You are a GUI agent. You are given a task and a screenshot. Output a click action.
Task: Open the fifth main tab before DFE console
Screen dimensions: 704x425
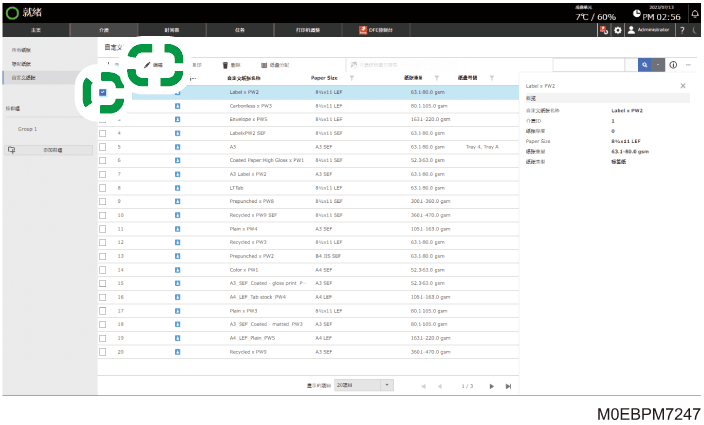[308, 30]
